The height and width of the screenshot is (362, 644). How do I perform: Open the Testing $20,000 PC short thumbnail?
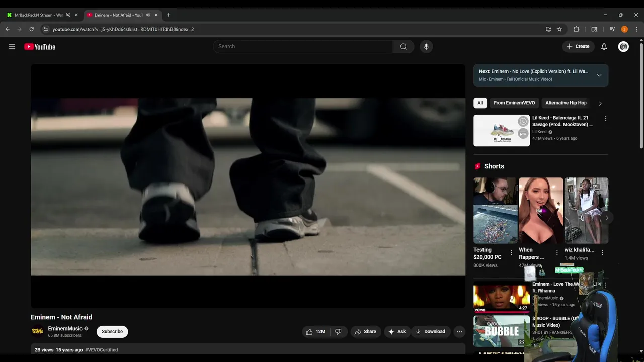pyautogui.click(x=495, y=211)
